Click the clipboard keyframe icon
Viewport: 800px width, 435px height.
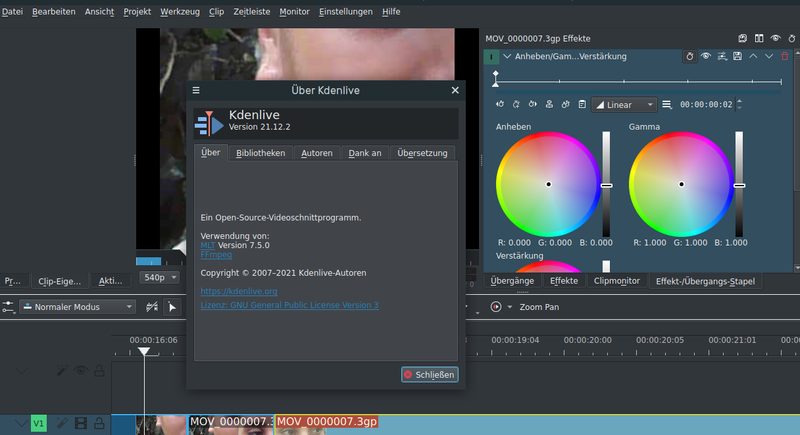point(582,104)
